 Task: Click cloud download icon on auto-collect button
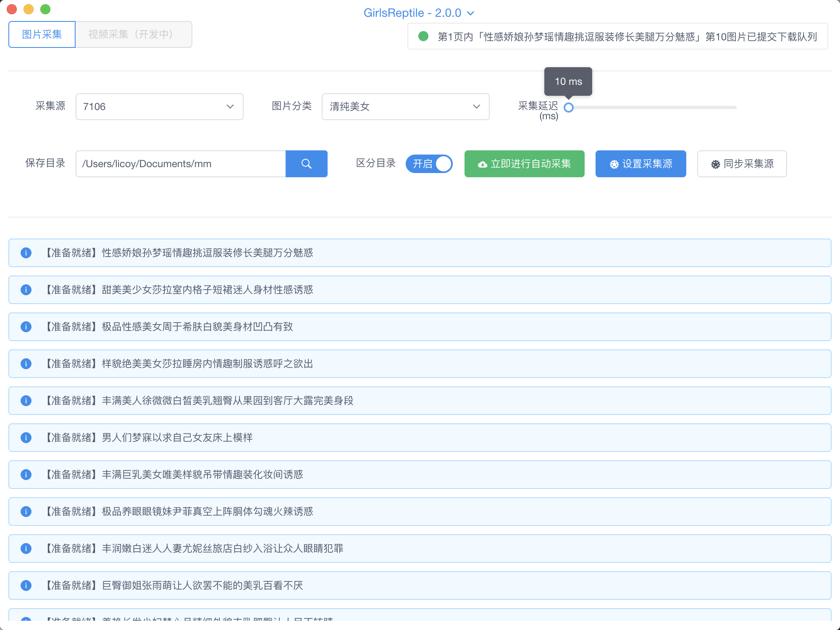point(483,164)
